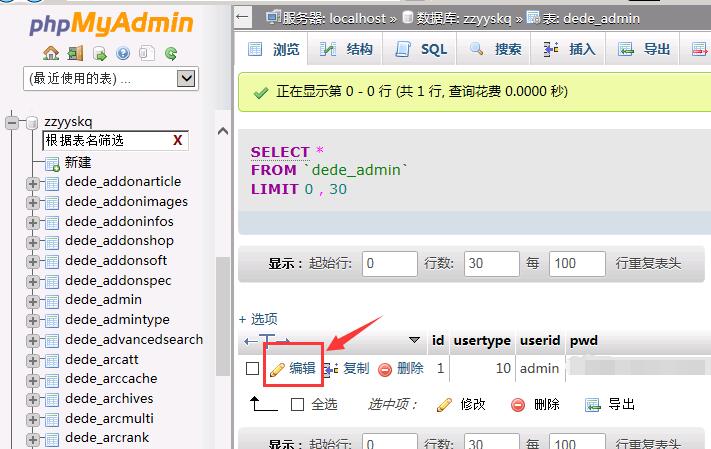Click the collapse navigation left arrow
This screenshot has height=449, width=711.
pyautogui.click(x=243, y=17)
